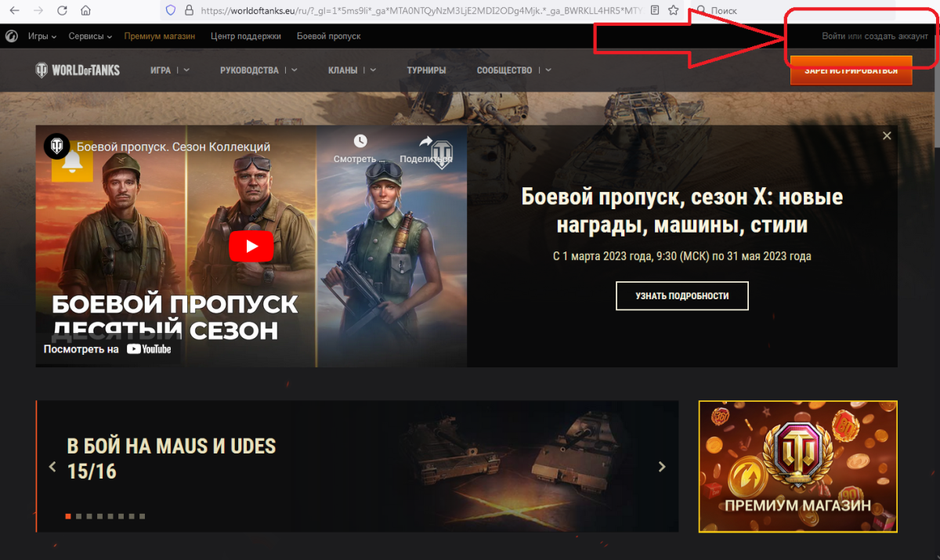Click the Wargaming logo icon in top bar

(12, 36)
